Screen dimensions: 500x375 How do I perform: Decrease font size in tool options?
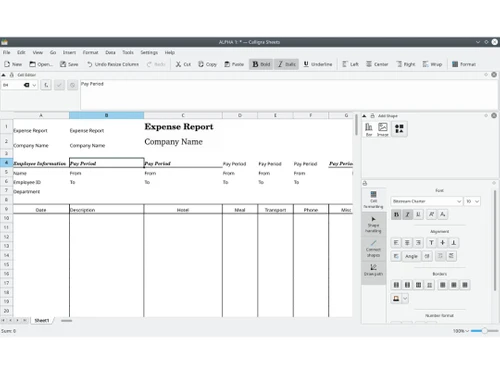442,214
